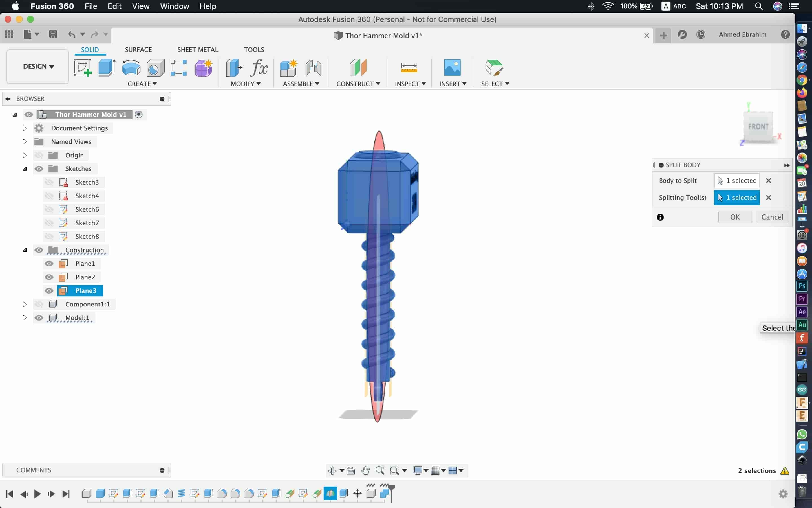Click the Look At tool
812x508 pixels.
tap(351, 470)
